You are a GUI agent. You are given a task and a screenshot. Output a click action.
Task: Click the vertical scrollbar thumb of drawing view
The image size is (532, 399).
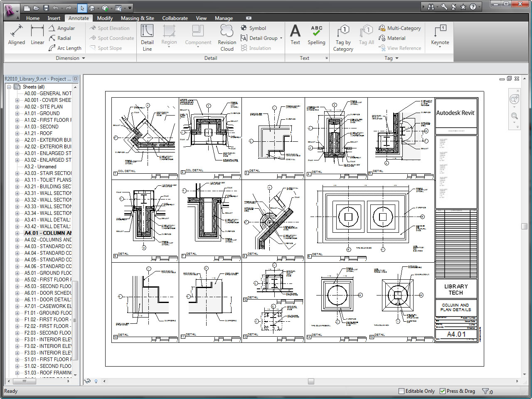(x=524, y=226)
